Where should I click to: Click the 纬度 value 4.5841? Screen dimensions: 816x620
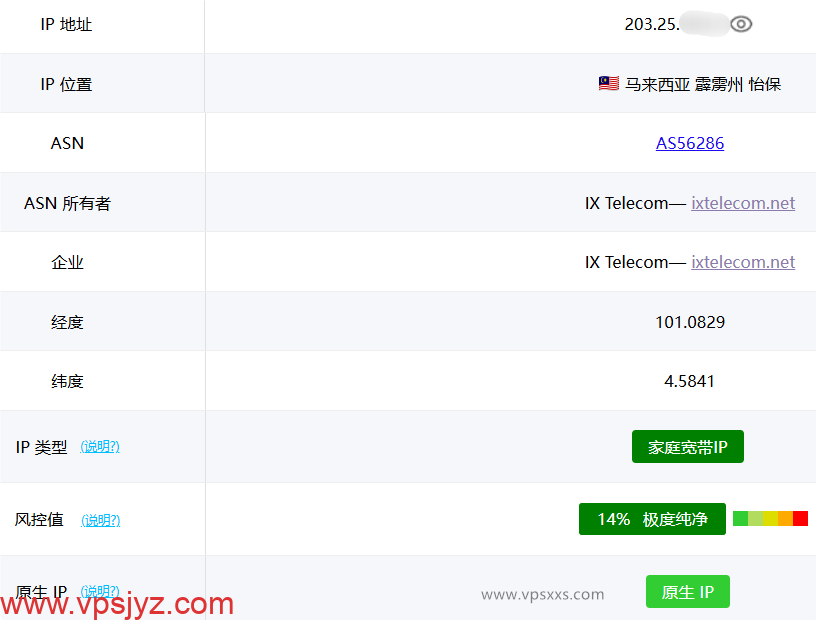tap(690, 380)
